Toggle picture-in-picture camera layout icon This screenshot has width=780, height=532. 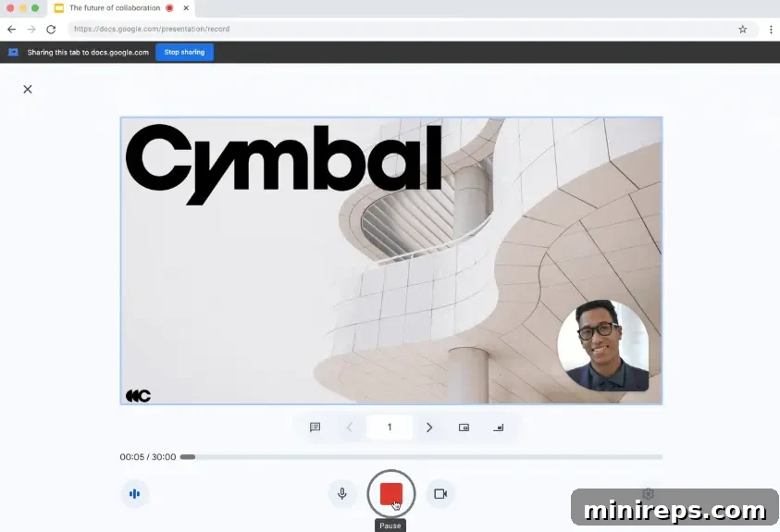pyautogui.click(x=464, y=427)
